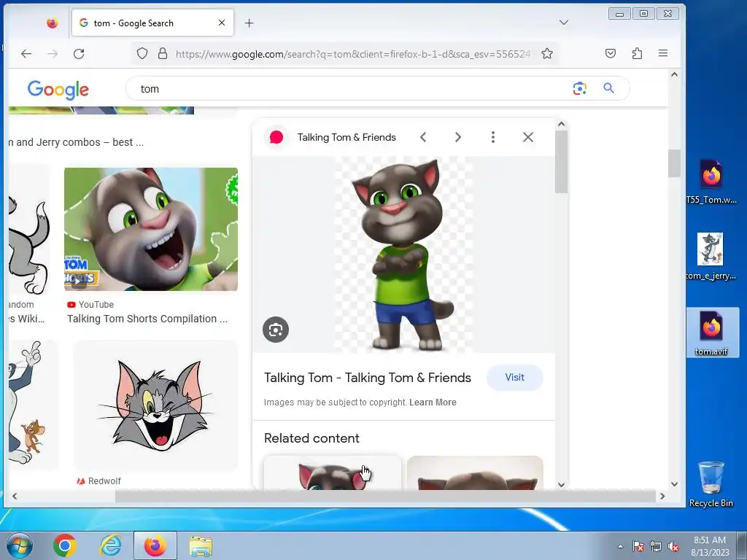Click the Talking Tom preview image
Screen dimensions: 747x560
coord(403,254)
